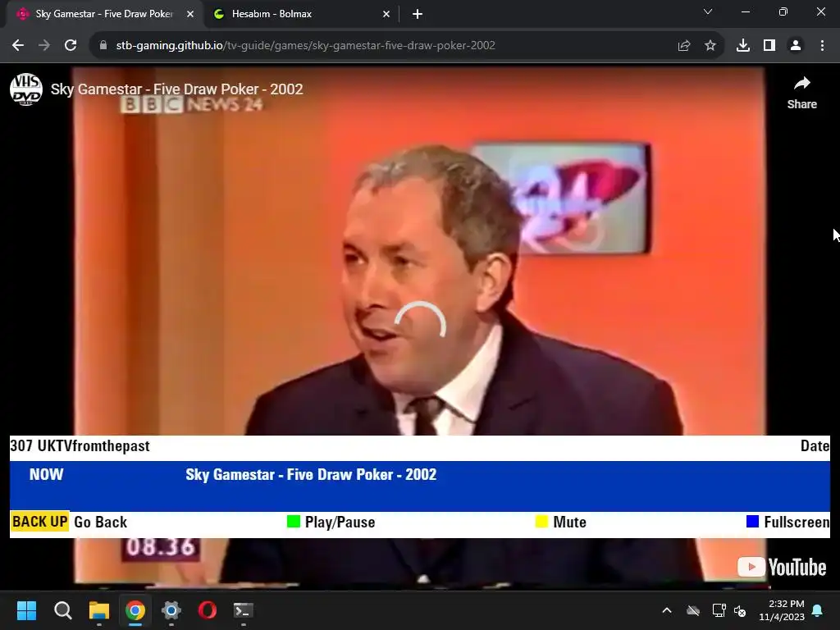Open the video title link on YouTube

coord(177,89)
